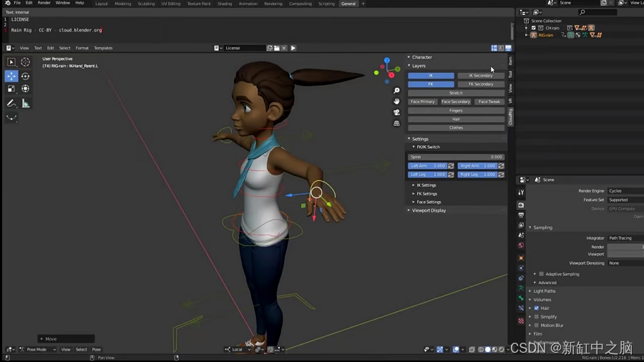Select the Select Box tool
The image size is (644, 362).
tap(11, 62)
